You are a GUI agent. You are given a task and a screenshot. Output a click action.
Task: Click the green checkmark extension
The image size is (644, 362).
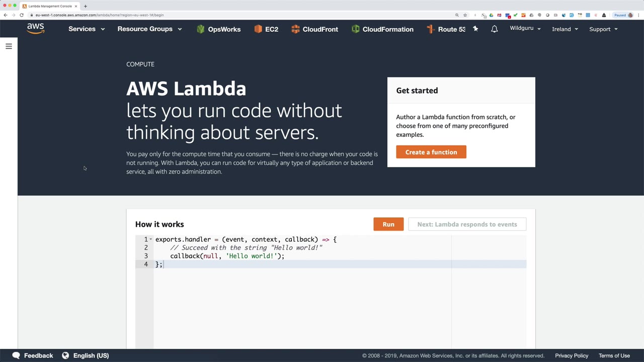516,15
